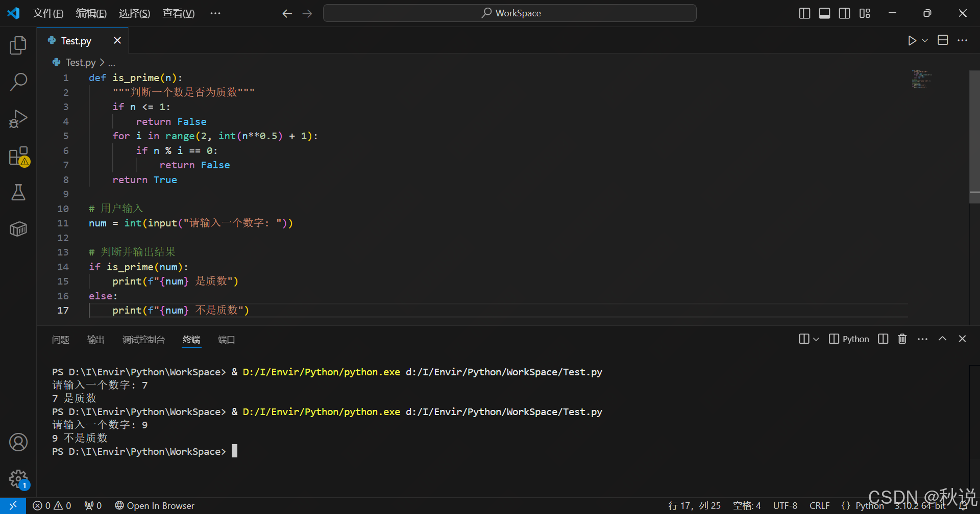Open the 选择(S) menu

pyautogui.click(x=135, y=13)
